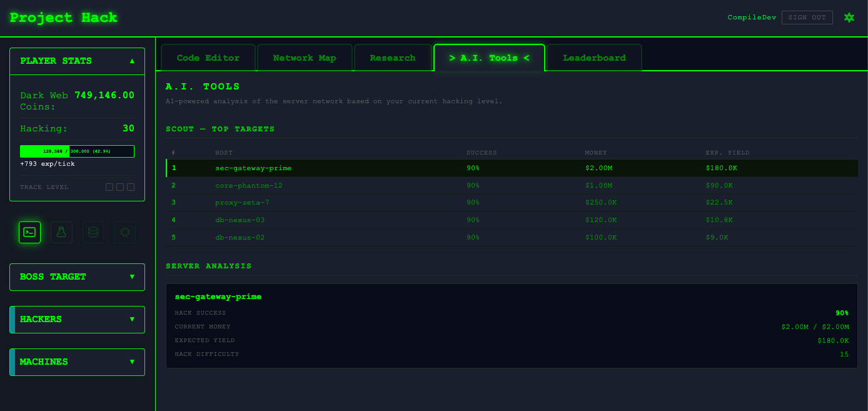Screen dimensions: 868x411
Task: Click the experience progress bar
Action: pos(77,151)
